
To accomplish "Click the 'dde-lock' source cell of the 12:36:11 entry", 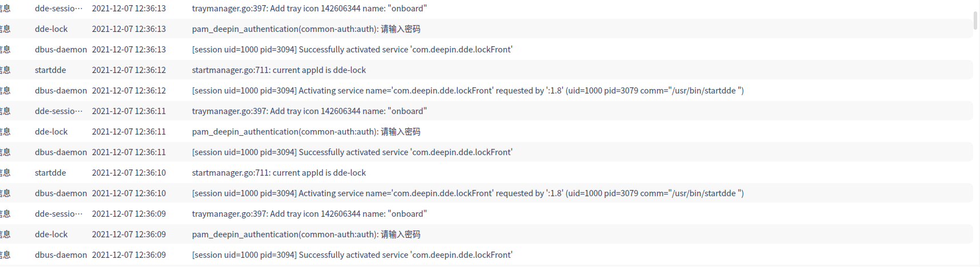I will 51,132.
